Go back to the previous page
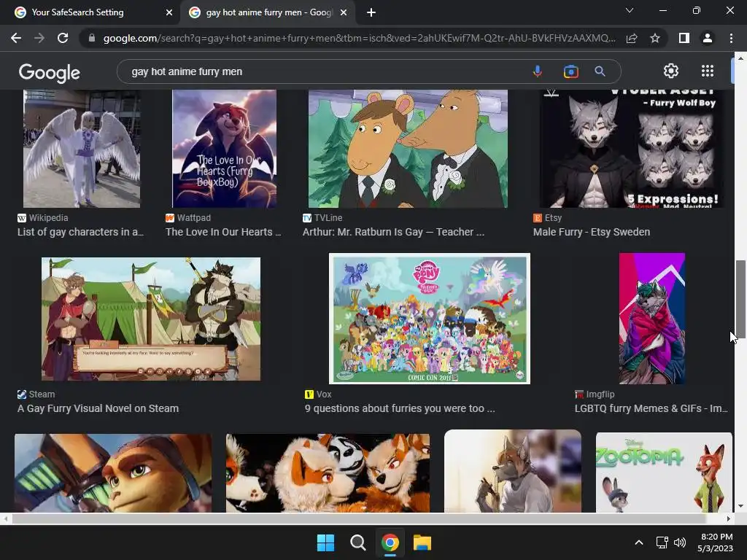This screenshot has height=560, width=747. (16, 38)
